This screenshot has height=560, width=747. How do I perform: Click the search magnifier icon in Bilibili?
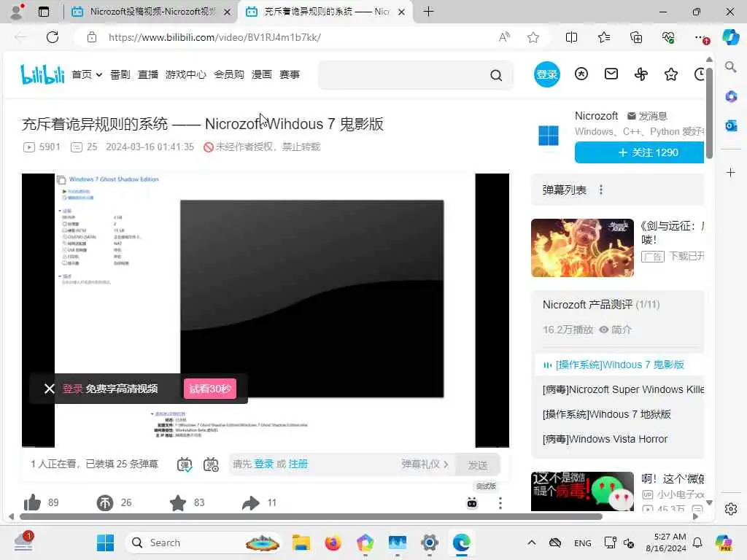(x=496, y=75)
